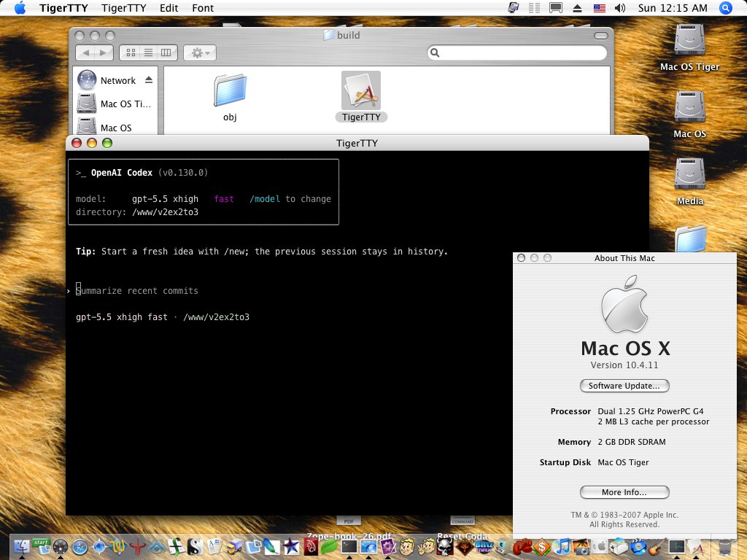The height and width of the screenshot is (560, 747).
Task: Open Dashboard gauge icon in Dock
Action: click(x=60, y=548)
